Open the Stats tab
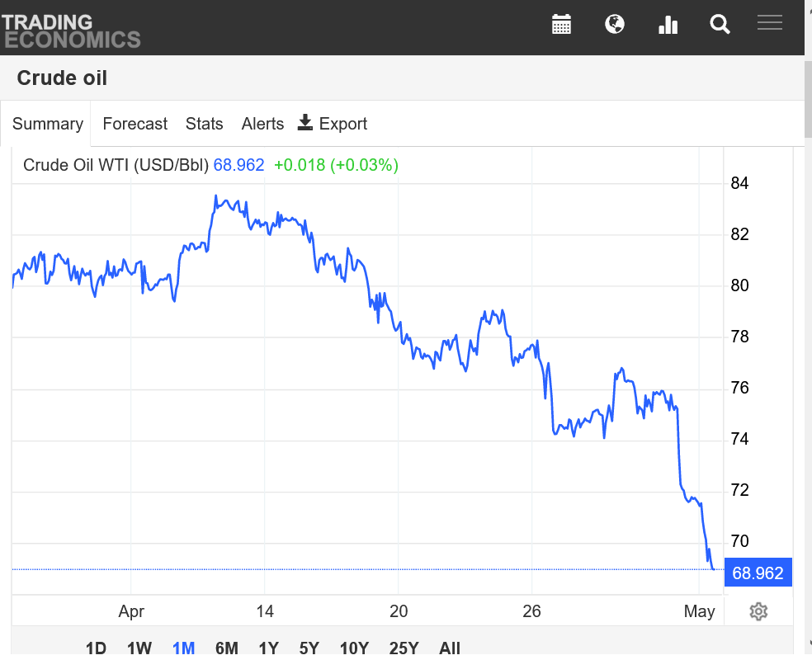Viewport: 812px width, 660px height. (x=204, y=124)
